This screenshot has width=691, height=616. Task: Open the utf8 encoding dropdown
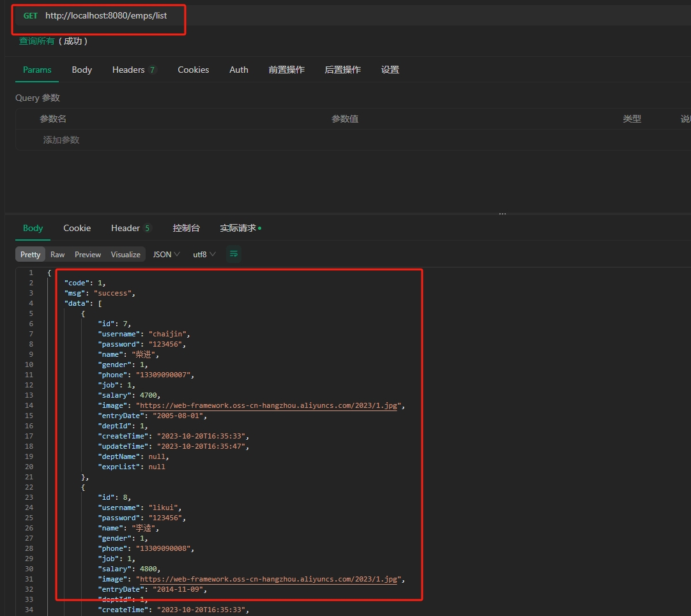(204, 255)
